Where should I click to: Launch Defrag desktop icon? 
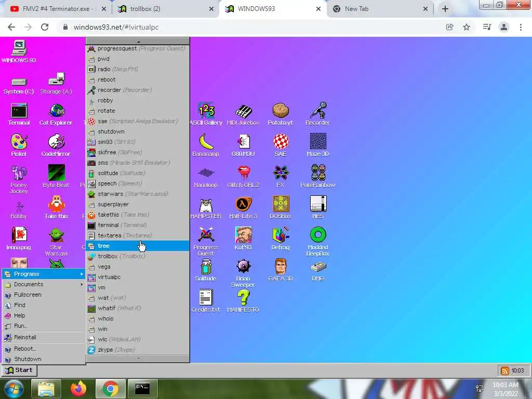[280, 239]
